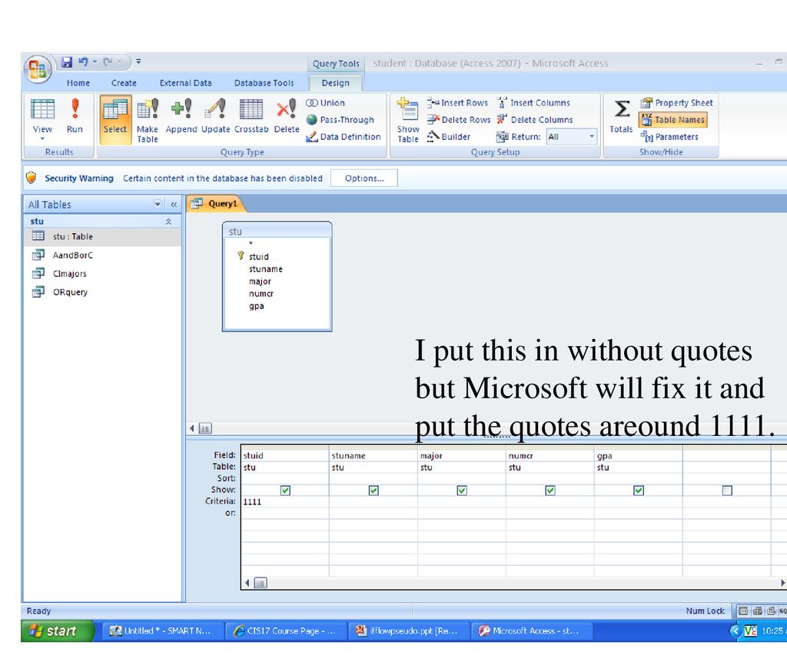Open the AandBorC query
The width and height of the screenshot is (787, 672).
coord(102,255)
